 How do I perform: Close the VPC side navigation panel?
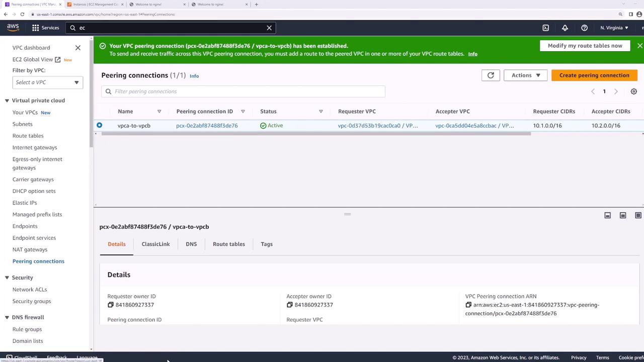coord(78,48)
